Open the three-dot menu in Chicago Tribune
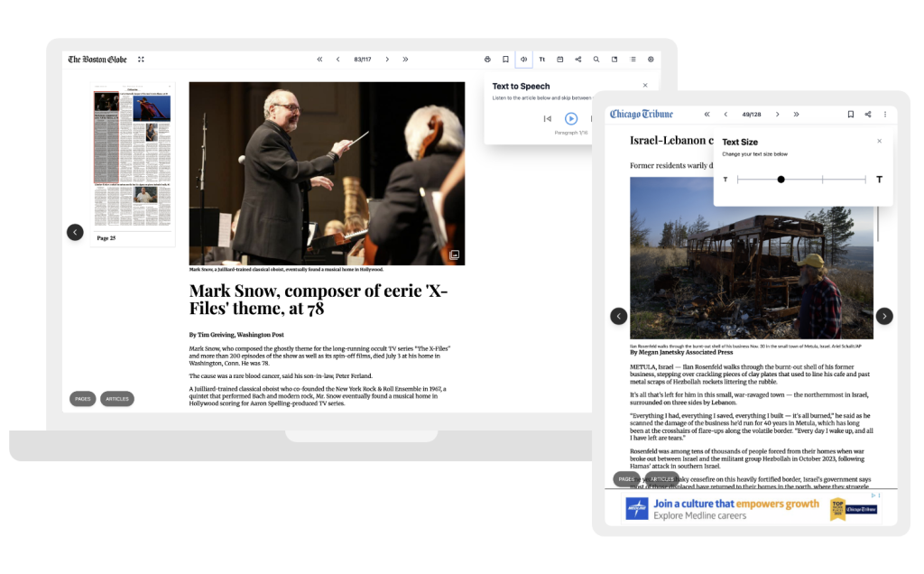 pyautogui.click(x=885, y=115)
